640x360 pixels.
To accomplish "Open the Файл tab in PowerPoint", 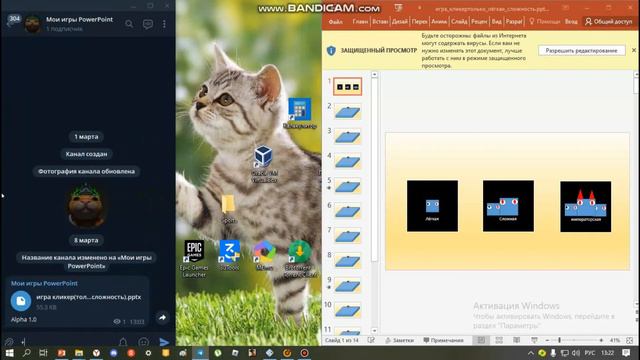I will coord(336,22).
